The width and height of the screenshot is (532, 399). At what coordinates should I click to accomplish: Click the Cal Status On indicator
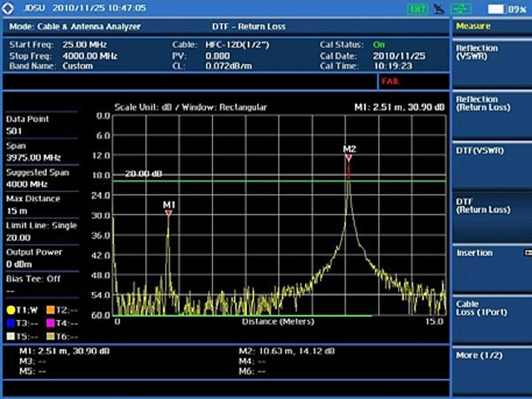[x=379, y=45]
